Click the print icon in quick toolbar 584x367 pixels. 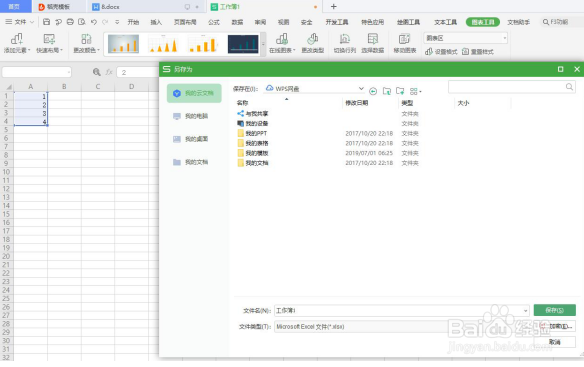[70, 22]
